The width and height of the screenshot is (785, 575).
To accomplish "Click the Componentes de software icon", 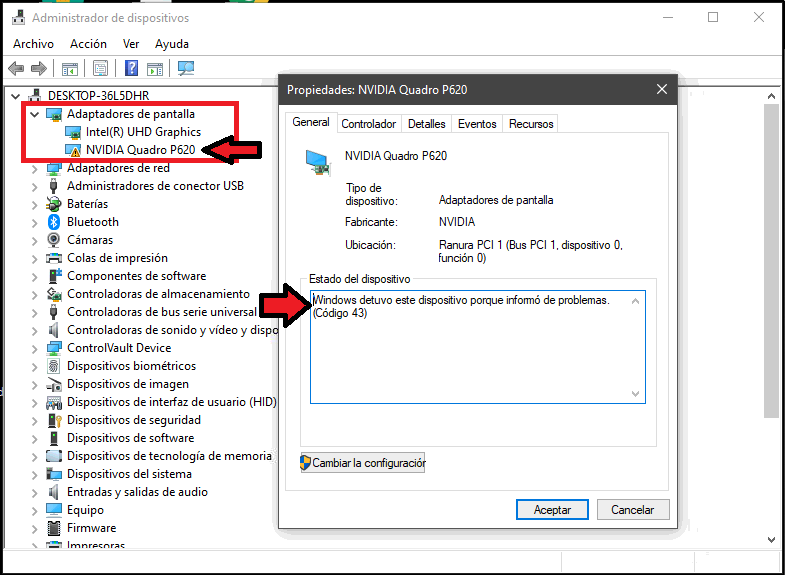I will pyautogui.click(x=54, y=276).
